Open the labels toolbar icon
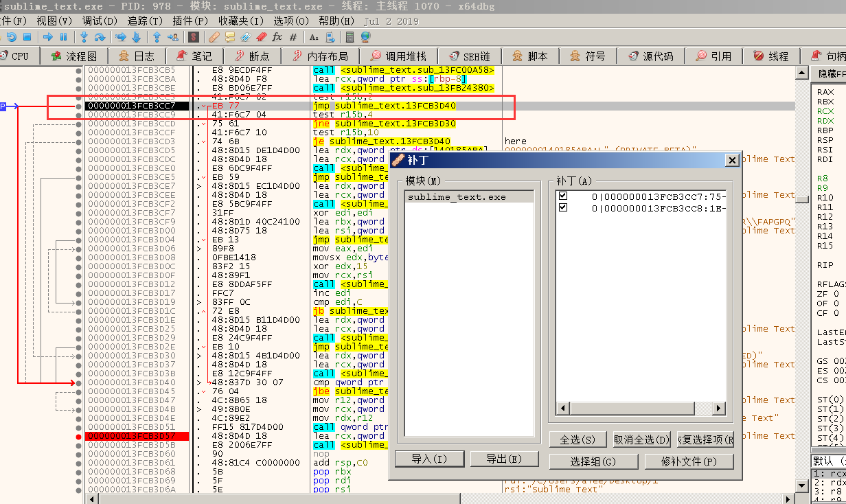 (x=246, y=37)
